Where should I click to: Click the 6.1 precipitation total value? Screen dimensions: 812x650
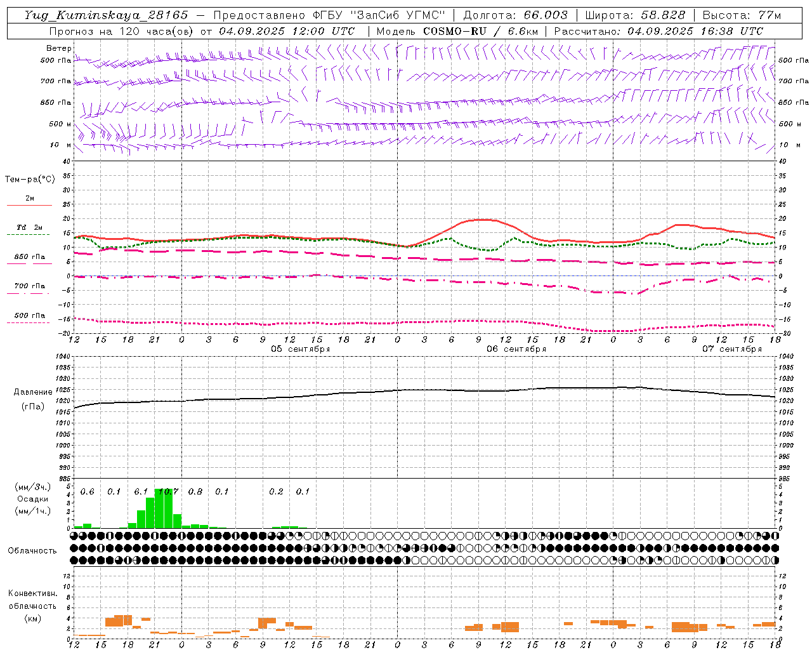[x=141, y=491]
